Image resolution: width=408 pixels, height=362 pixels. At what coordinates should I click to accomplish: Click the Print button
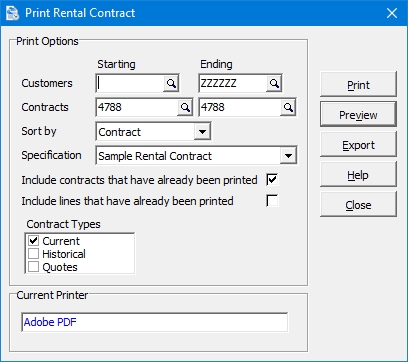coord(358,84)
